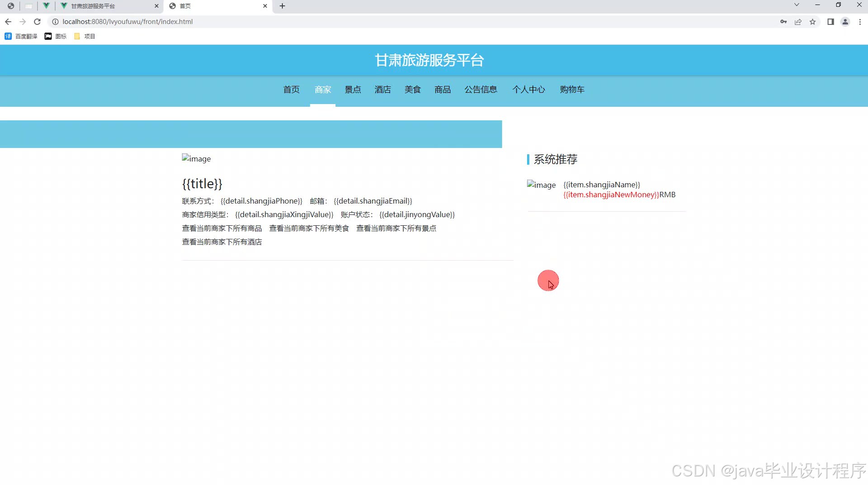Click the browser forward arrow
Viewport: 868px width, 485px height.
tap(23, 22)
